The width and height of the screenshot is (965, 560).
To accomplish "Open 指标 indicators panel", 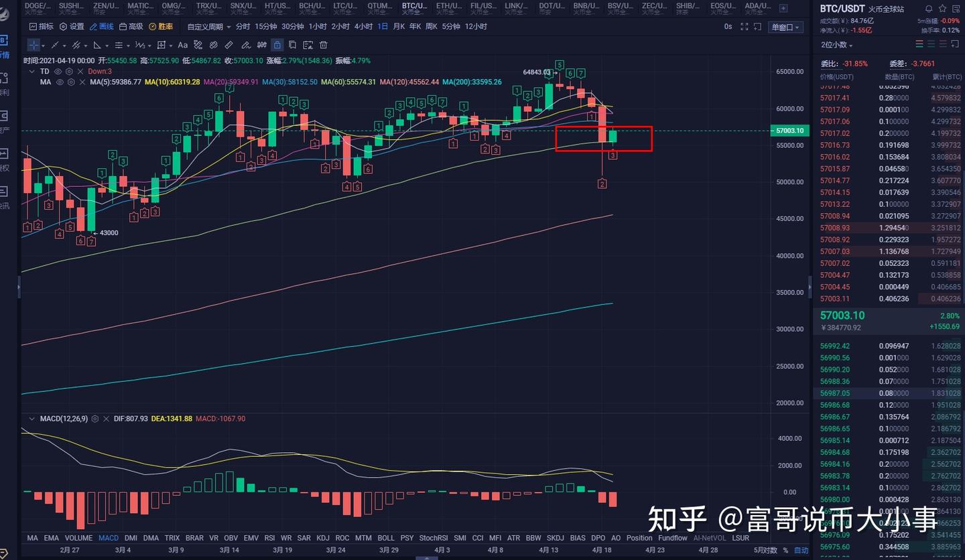I will coord(42,27).
